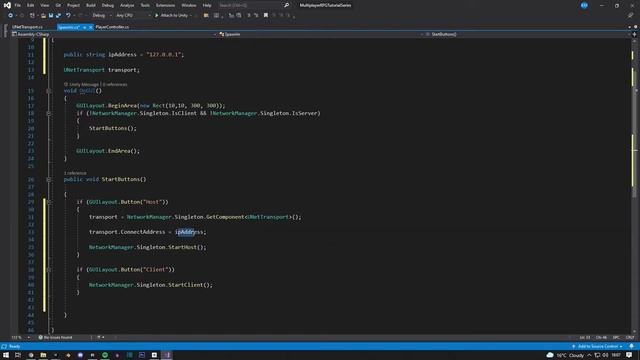Click the comment selection toolbar icon

pyautogui.click(x=249, y=16)
